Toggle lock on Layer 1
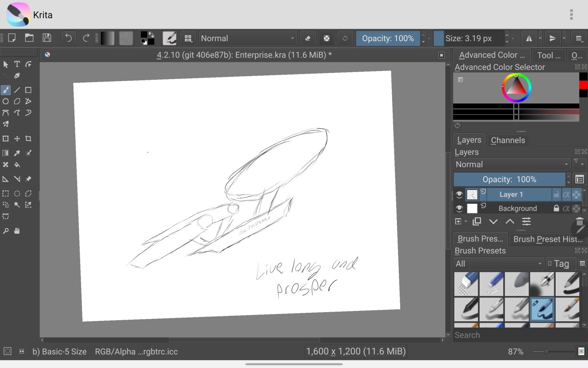Image resolution: width=588 pixels, height=368 pixels. (556, 194)
